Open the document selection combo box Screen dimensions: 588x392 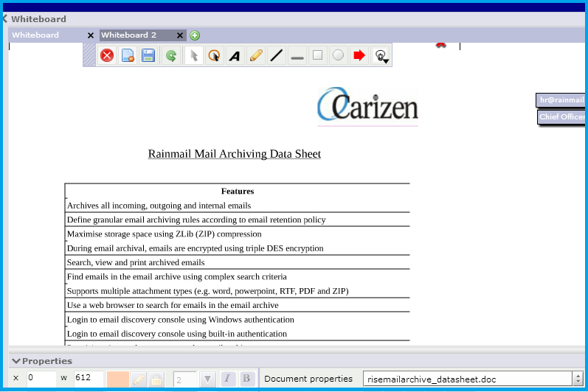pyautogui.click(x=468, y=379)
